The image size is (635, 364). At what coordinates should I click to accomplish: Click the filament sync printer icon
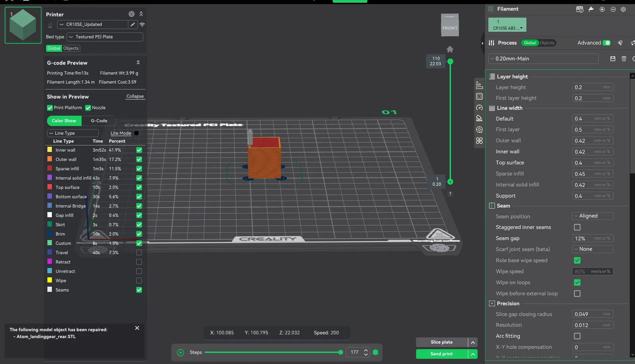(580, 9)
